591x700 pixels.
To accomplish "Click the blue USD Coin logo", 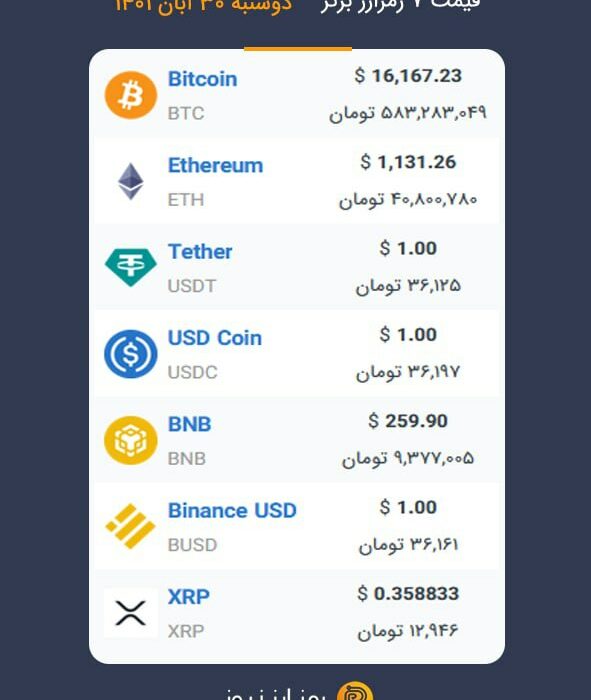I will (x=131, y=354).
